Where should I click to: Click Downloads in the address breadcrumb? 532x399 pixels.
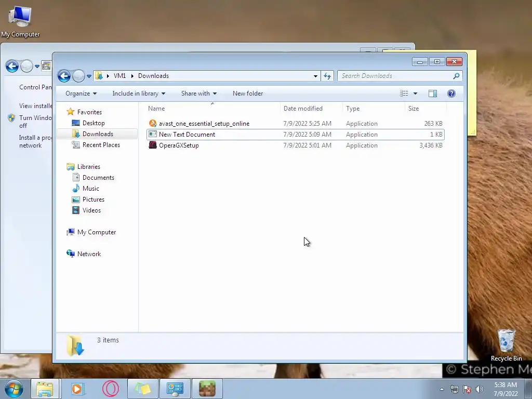tap(153, 76)
